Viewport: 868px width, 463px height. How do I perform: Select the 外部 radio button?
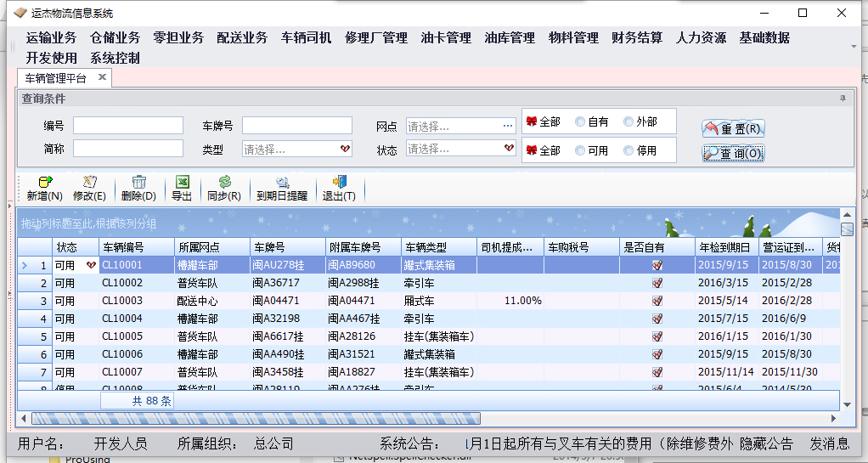[628, 122]
